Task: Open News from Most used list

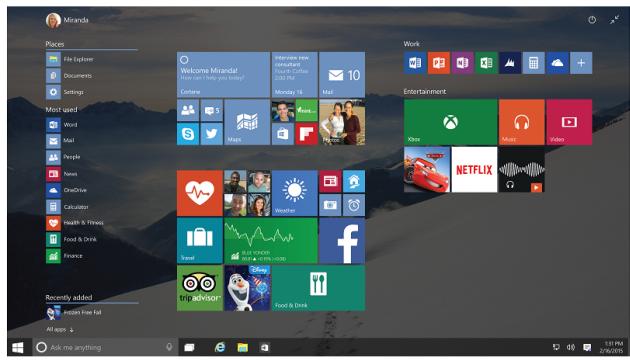Action: click(x=62, y=174)
